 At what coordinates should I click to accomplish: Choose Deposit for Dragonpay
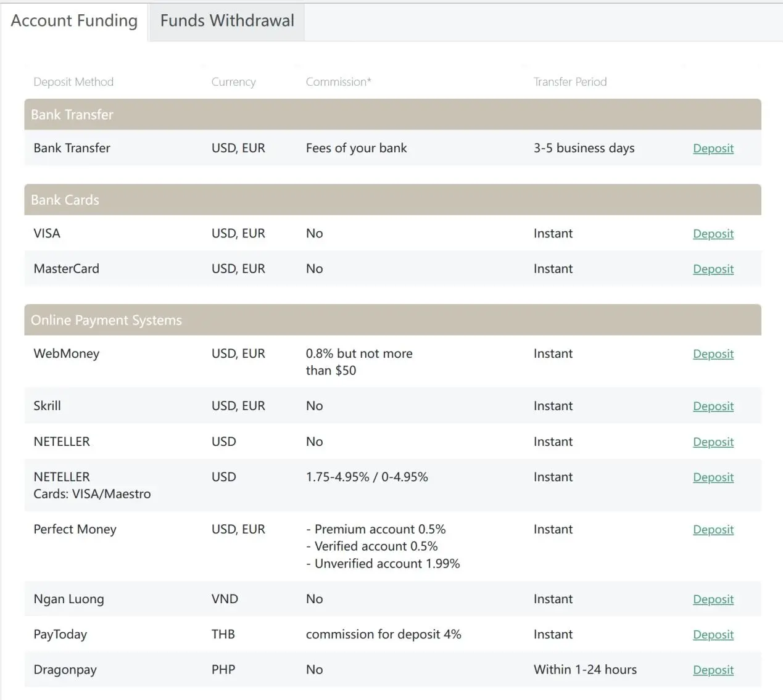pyautogui.click(x=713, y=670)
